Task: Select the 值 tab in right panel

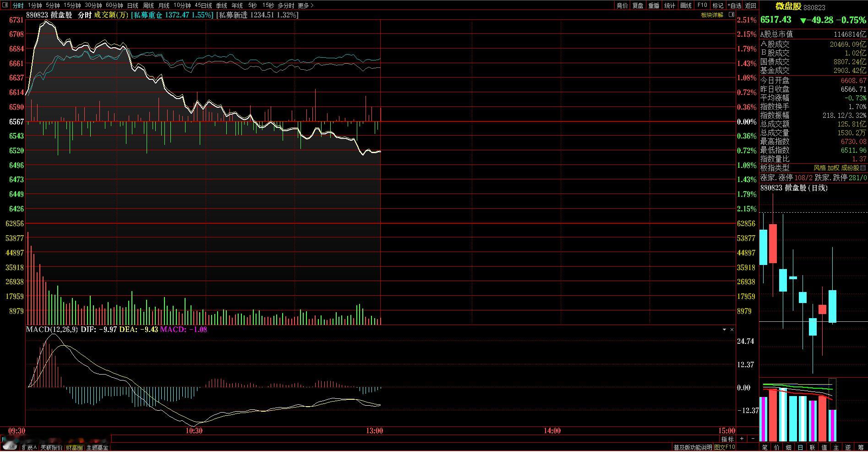Action: coord(824,447)
